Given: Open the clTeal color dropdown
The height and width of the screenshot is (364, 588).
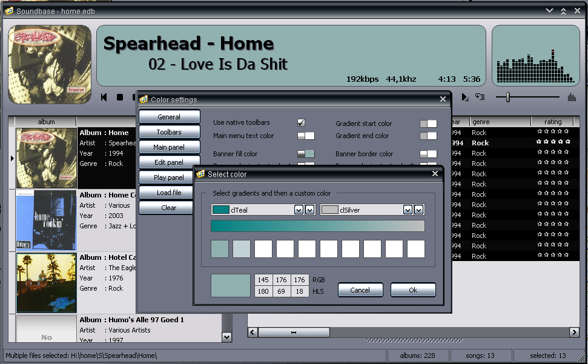Looking at the screenshot, I should point(299,210).
